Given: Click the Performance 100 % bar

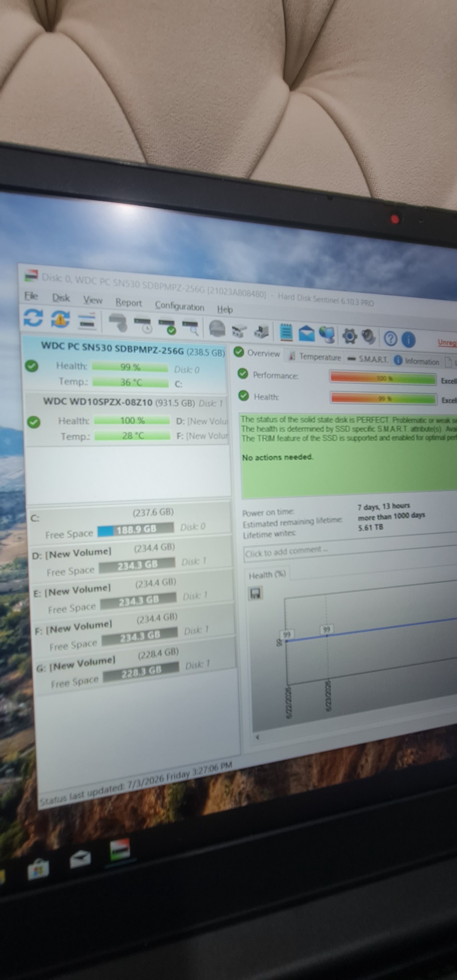Looking at the screenshot, I should coord(383,378).
